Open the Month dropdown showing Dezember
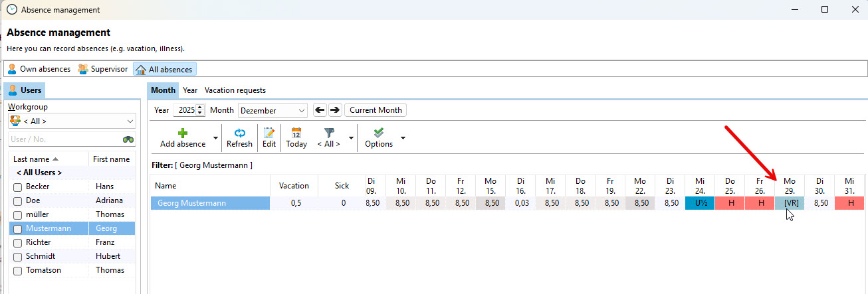The width and height of the screenshot is (868, 294). [x=302, y=111]
